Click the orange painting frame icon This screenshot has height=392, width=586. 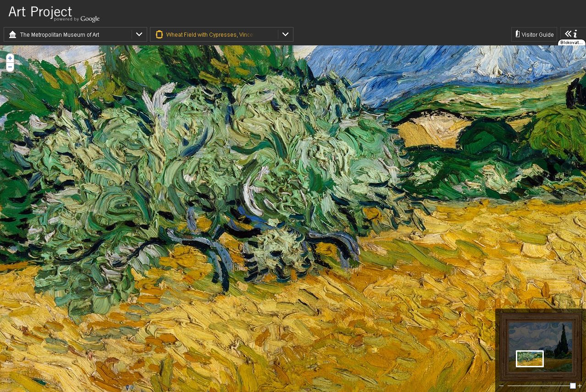click(159, 34)
